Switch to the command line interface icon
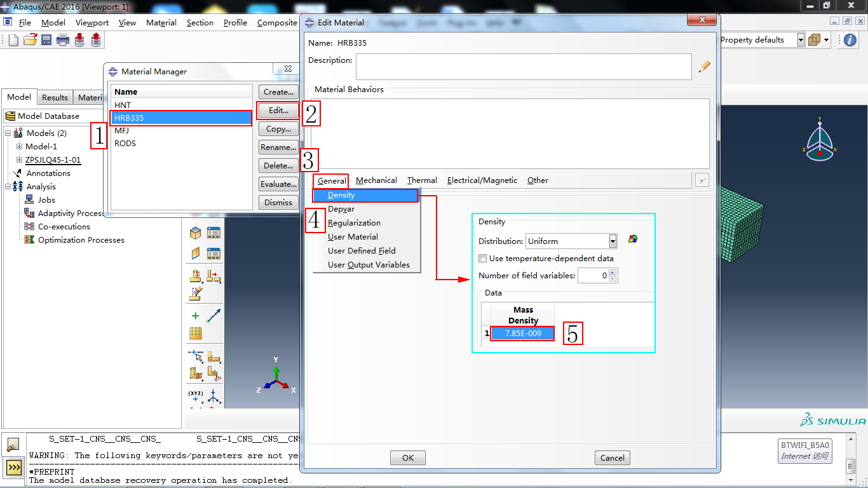This screenshot has width=868, height=488. coord(13,468)
